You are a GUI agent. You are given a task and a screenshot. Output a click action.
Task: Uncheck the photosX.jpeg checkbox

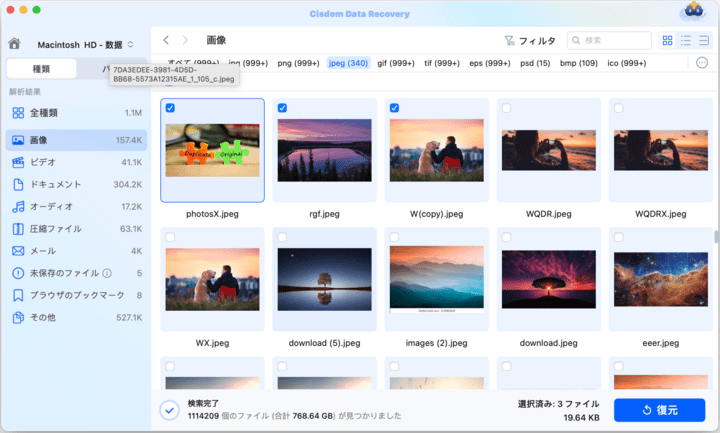(170, 108)
